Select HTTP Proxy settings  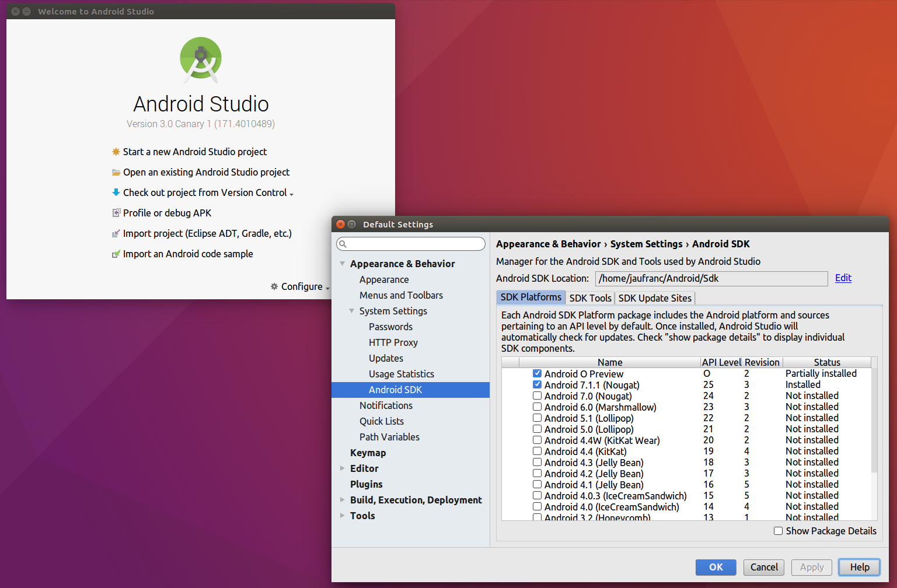point(393,342)
